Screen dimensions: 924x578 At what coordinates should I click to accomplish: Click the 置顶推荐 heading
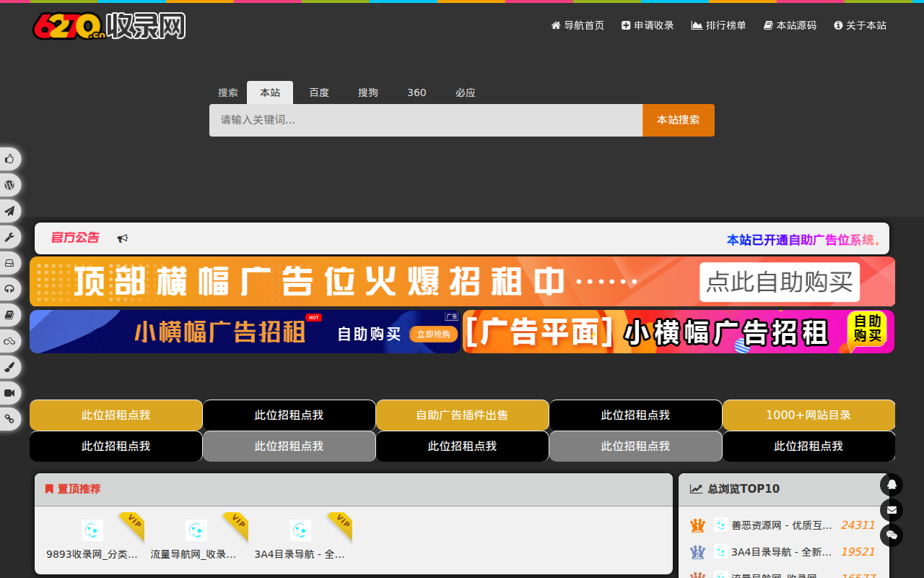coord(79,489)
